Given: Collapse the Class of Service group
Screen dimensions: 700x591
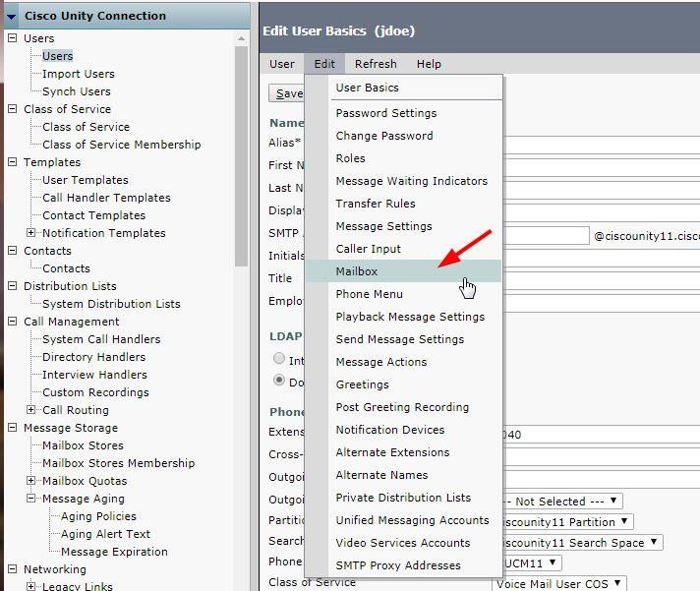Looking at the screenshot, I should pos(13,109).
